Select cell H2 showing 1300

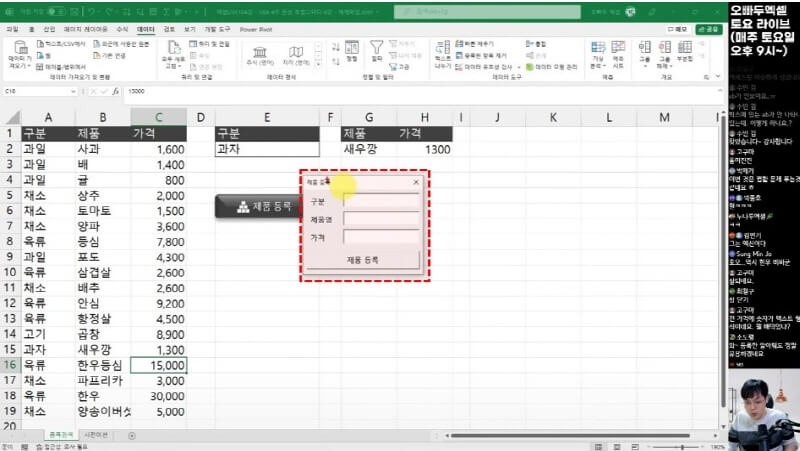[424, 149]
